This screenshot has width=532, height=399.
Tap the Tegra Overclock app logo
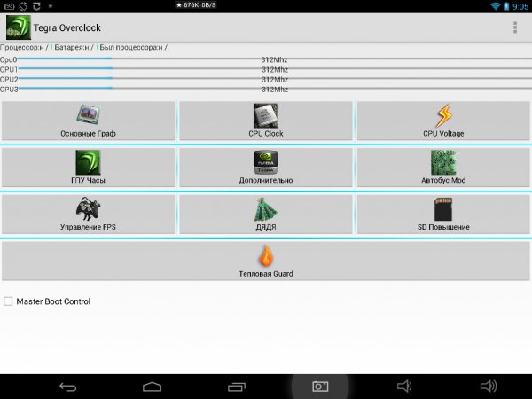(19, 27)
